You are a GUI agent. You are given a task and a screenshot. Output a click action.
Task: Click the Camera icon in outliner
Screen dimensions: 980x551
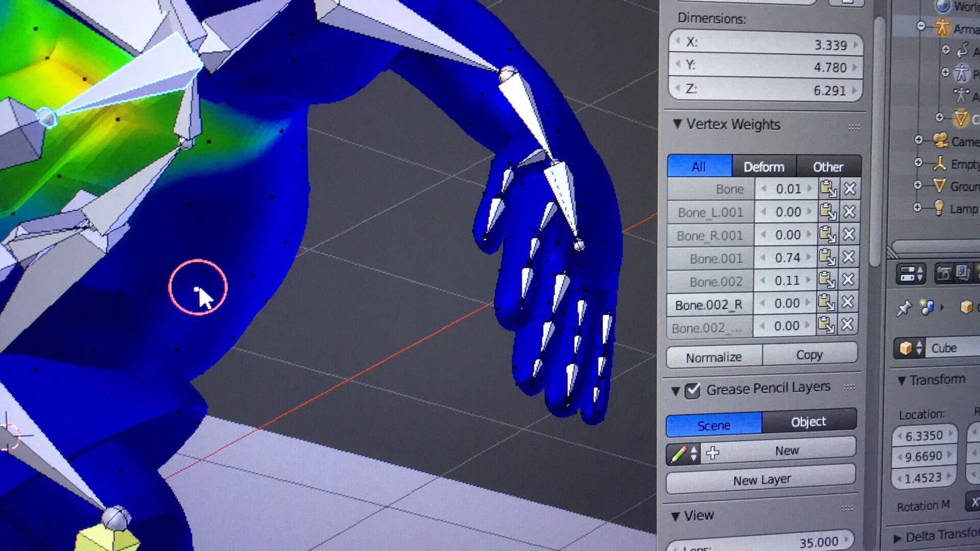tap(940, 140)
